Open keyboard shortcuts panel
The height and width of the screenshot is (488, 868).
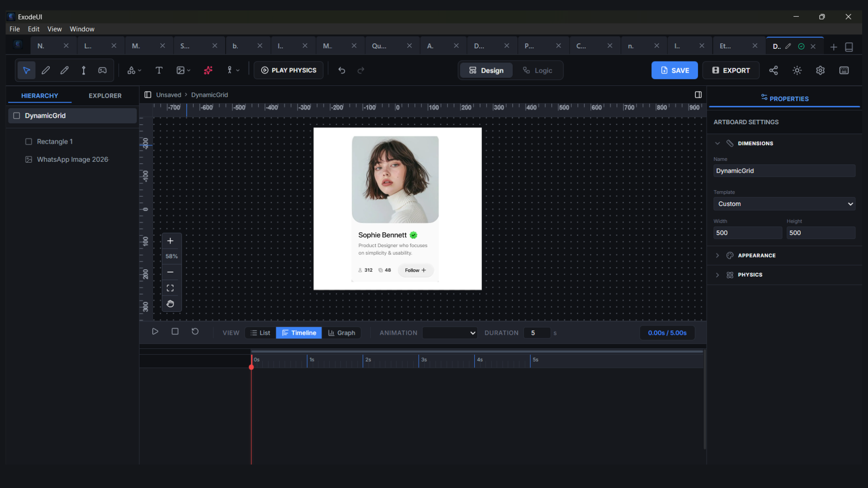point(844,70)
